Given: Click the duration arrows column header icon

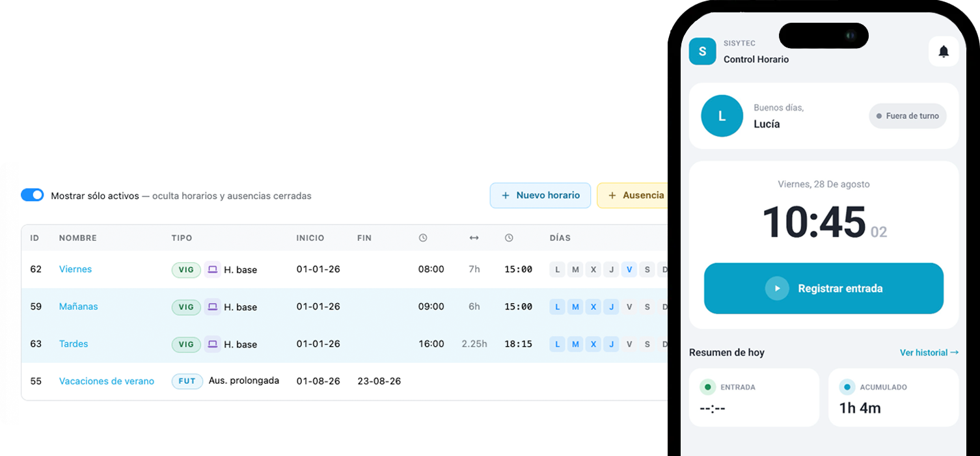Looking at the screenshot, I should tap(474, 238).
